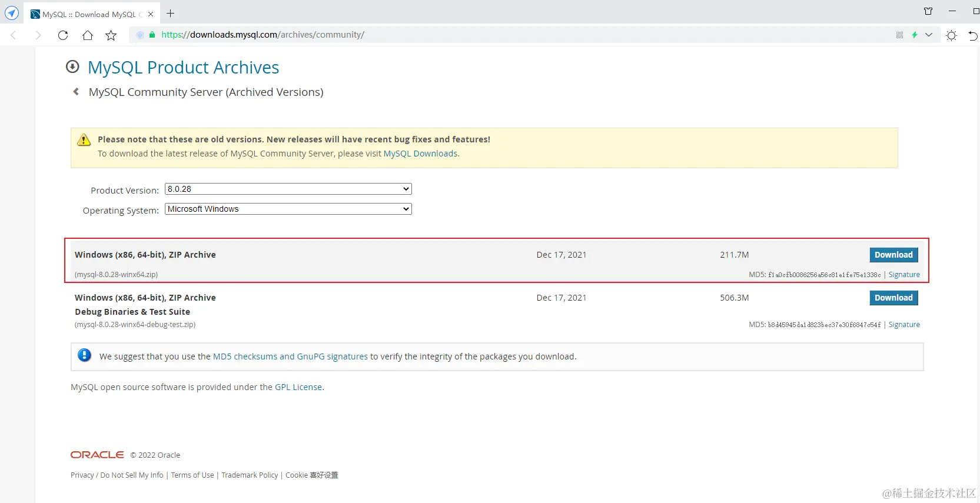Open the Terms of Use footer link

(192, 475)
